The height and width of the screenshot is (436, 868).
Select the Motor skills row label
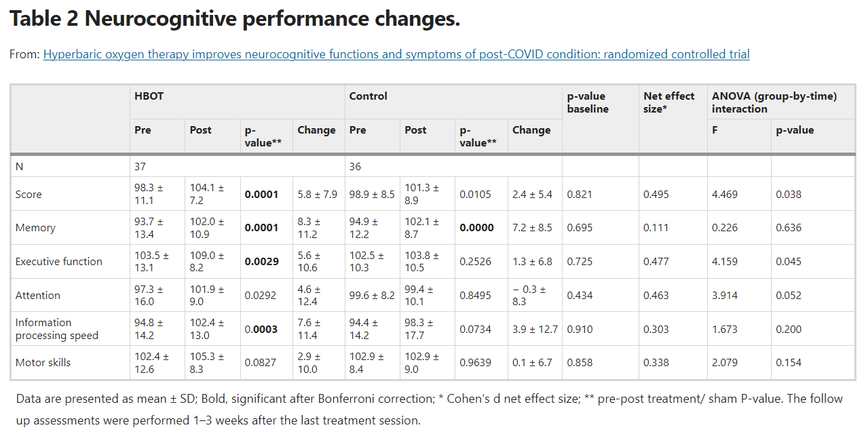point(43,363)
